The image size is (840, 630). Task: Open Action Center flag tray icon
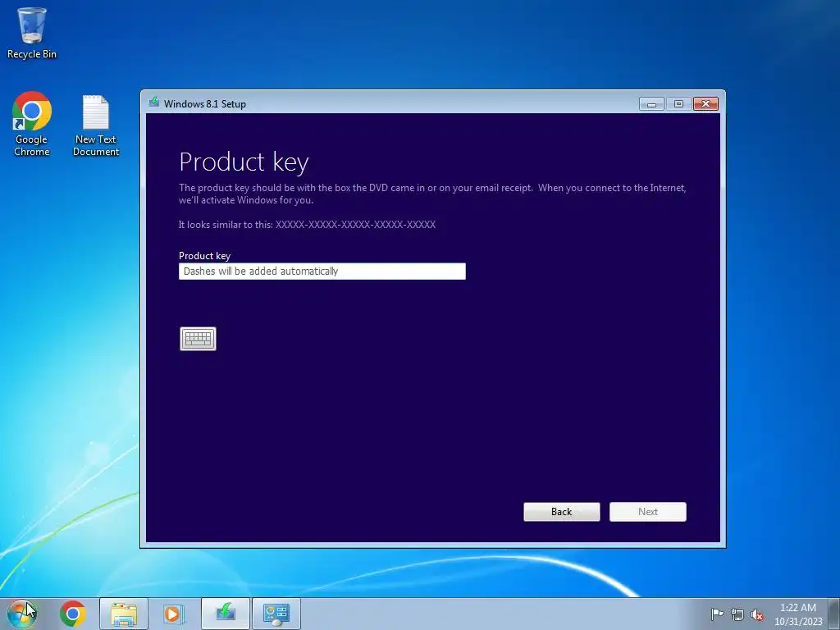tap(717, 614)
